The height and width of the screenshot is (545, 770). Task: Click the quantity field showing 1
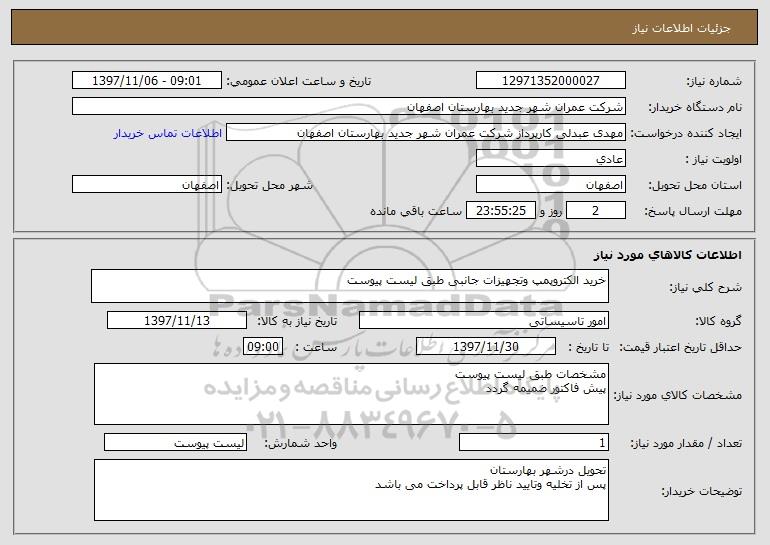point(534,442)
